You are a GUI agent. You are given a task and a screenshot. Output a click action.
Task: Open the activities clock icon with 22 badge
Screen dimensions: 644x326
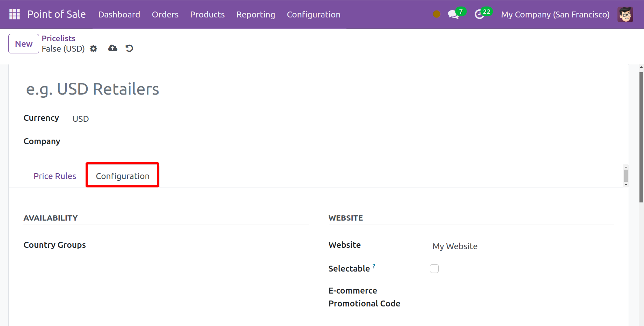480,14
